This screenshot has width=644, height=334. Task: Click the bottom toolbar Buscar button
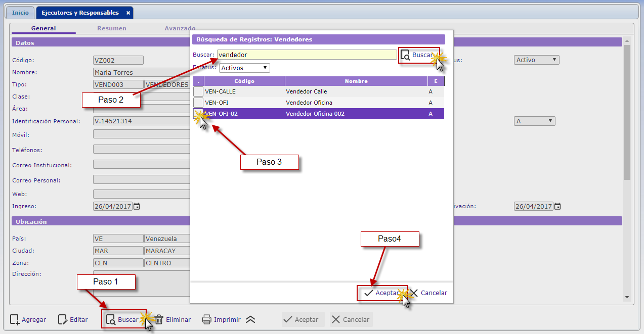click(x=124, y=319)
